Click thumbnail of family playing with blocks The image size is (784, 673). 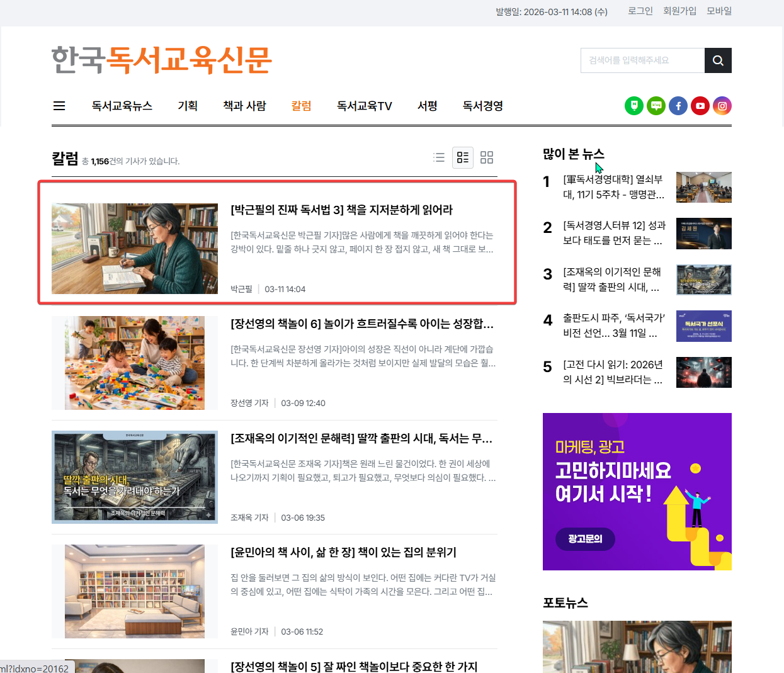(x=135, y=363)
